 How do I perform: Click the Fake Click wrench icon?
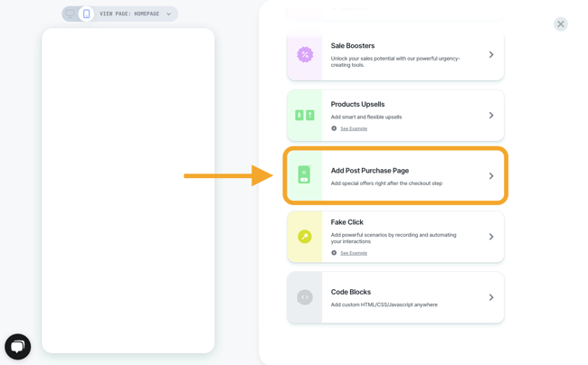[x=305, y=237]
